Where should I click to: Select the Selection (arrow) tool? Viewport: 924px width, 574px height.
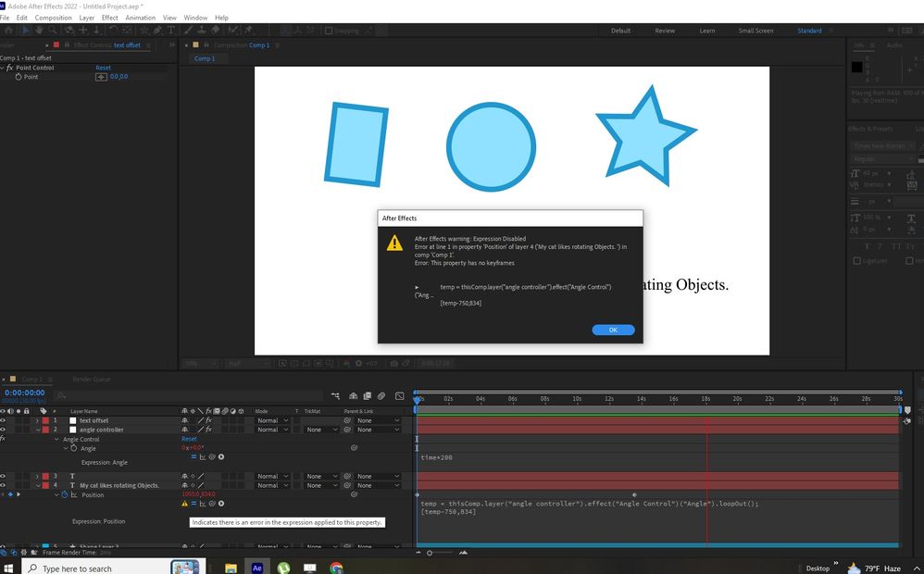point(25,30)
